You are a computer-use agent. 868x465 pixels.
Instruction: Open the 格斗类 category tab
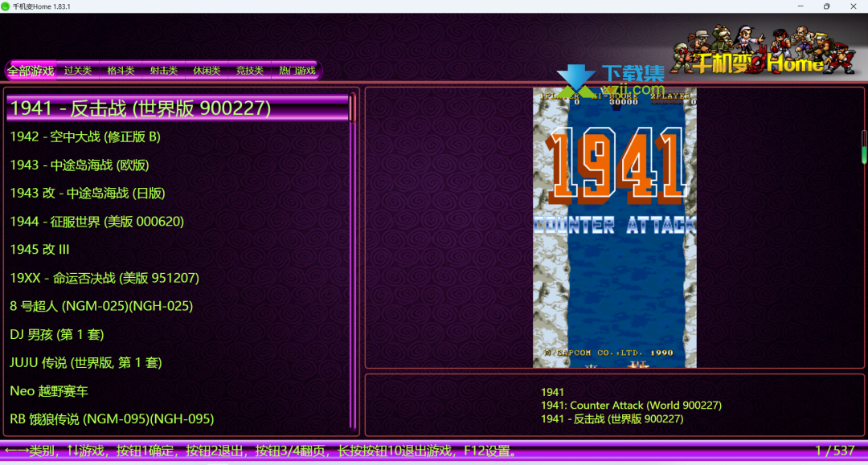(121, 71)
